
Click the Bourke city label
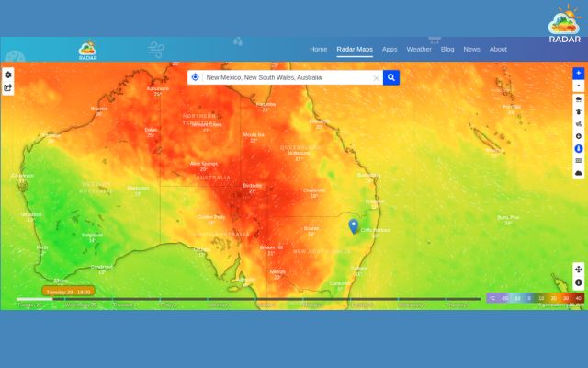click(311, 228)
